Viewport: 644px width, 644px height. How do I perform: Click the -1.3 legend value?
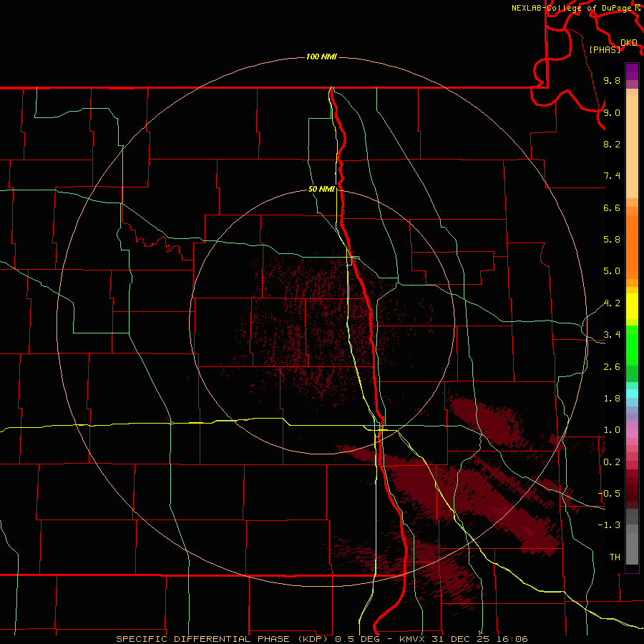coord(609,525)
